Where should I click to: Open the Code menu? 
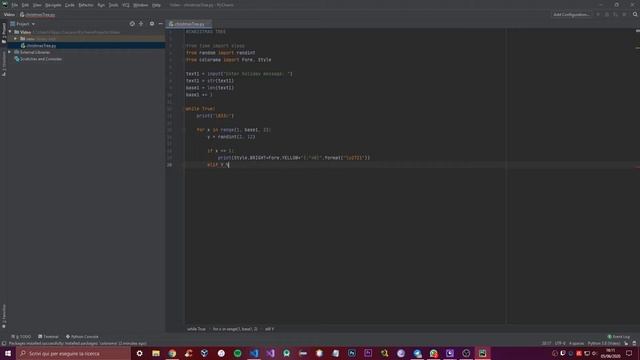pyautogui.click(x=70, y=5)
